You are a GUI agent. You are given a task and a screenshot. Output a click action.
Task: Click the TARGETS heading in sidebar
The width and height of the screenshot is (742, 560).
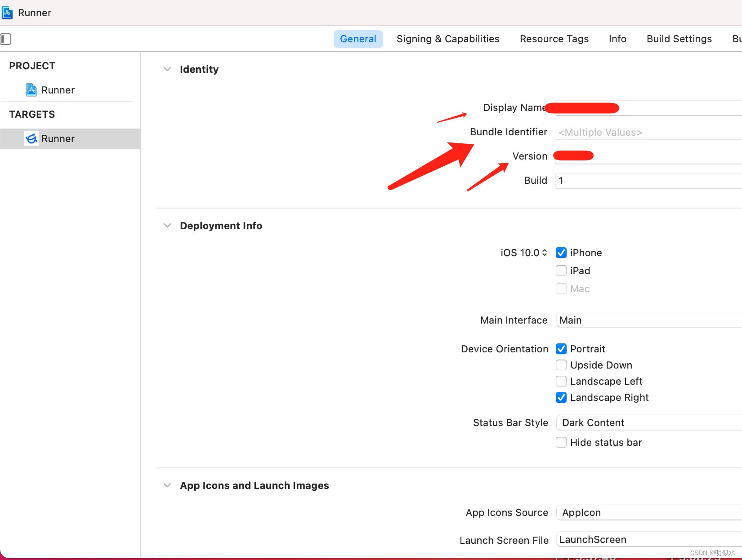32,114
